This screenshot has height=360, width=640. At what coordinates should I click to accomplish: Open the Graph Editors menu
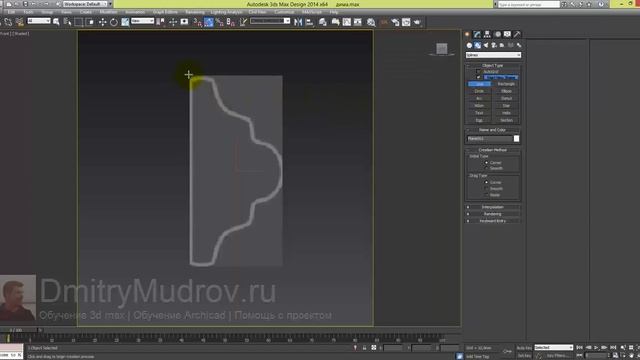tap(165, 12)
